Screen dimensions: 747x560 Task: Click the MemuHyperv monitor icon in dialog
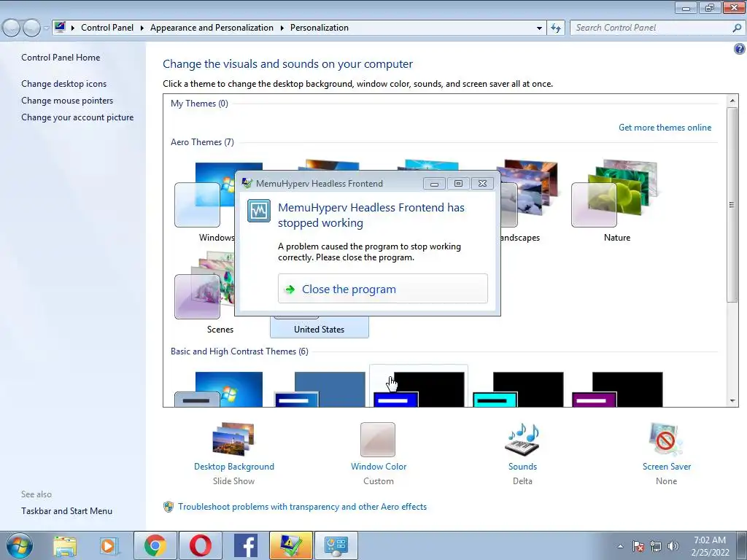point(259,211)
